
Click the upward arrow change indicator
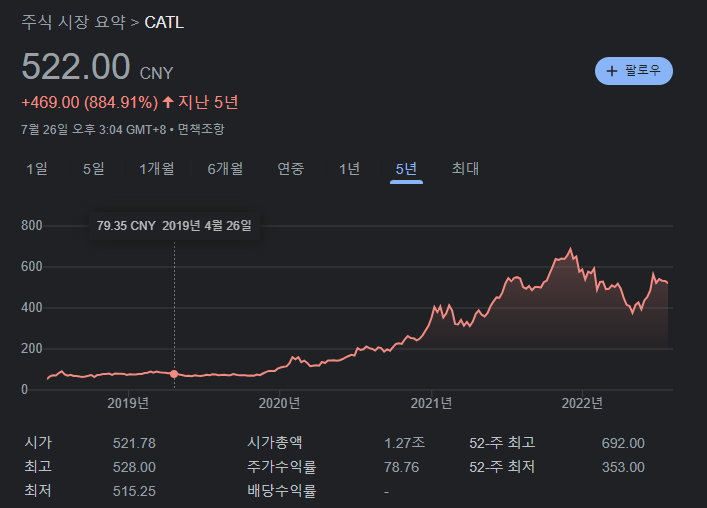(x=168, y=102)
